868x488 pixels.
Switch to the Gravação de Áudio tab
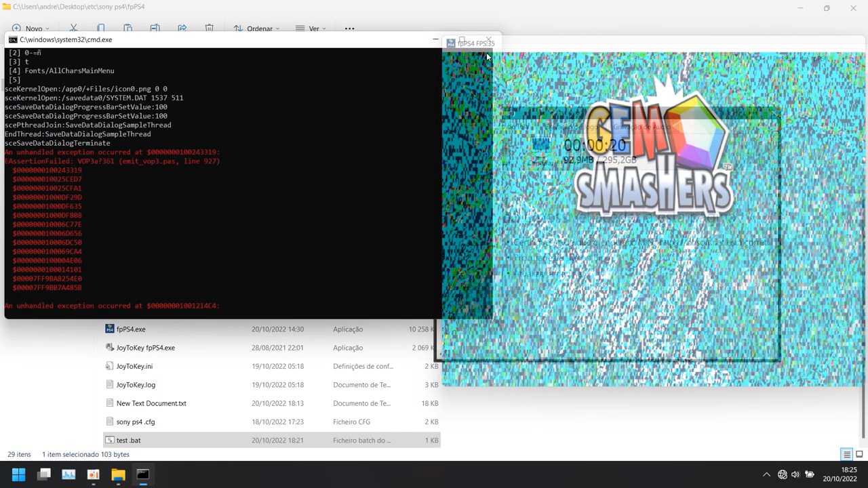pyautogui.click(x=642, y=127)
